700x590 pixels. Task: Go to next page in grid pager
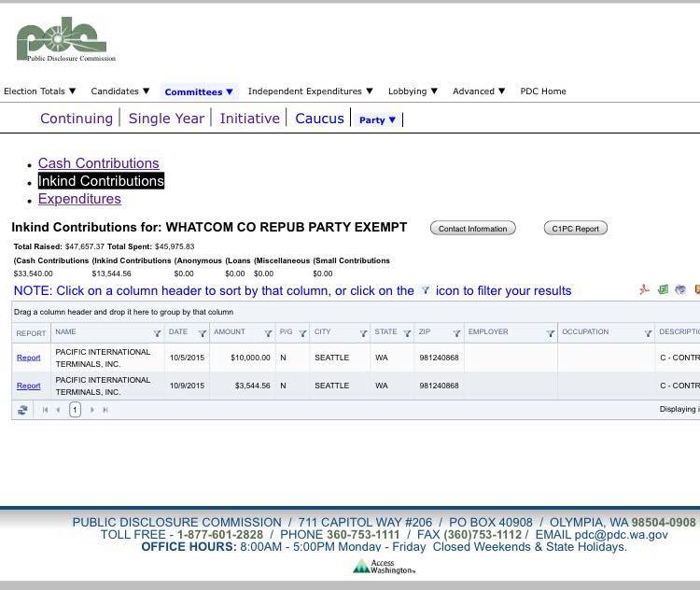coord(91,410)
